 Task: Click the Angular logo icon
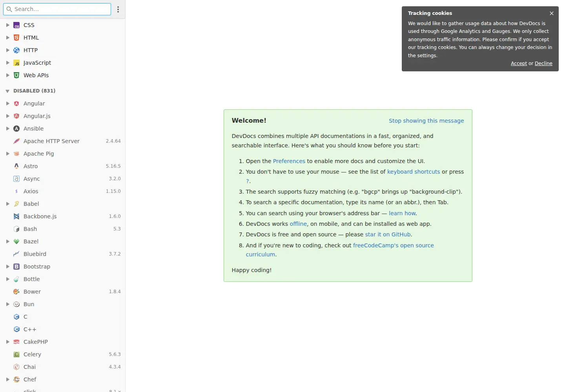16,103
